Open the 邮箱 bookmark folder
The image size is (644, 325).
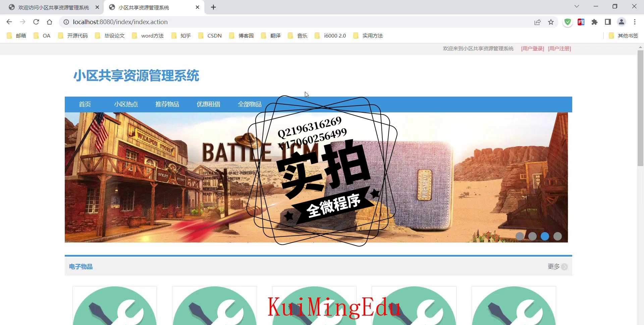[x=16, y=36]
